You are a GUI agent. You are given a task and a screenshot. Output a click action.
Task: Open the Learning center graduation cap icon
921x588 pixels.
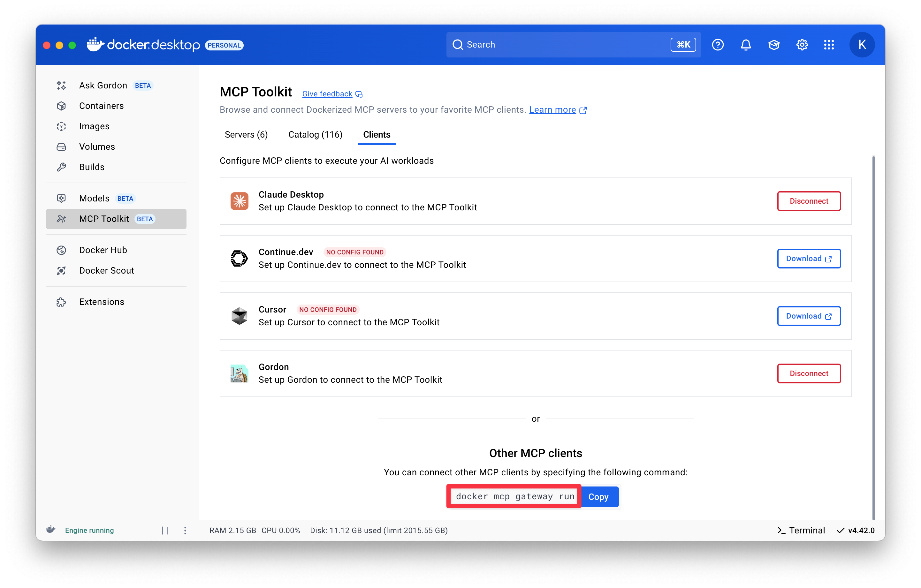(x=774, y=45)
